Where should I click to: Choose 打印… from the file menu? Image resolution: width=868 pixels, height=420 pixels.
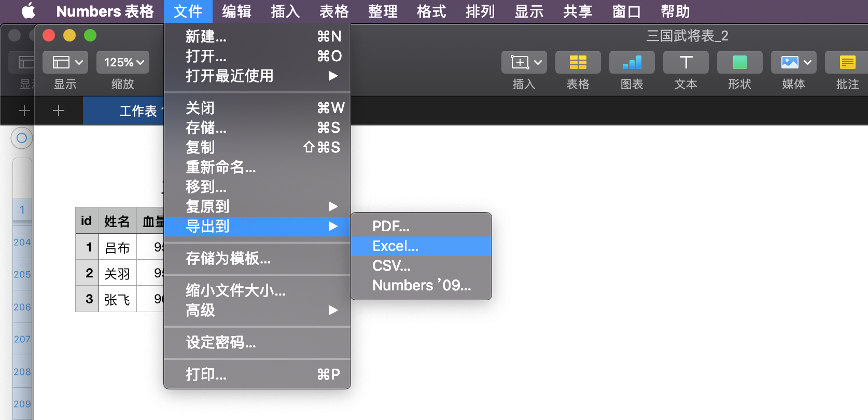coord(257,374)
